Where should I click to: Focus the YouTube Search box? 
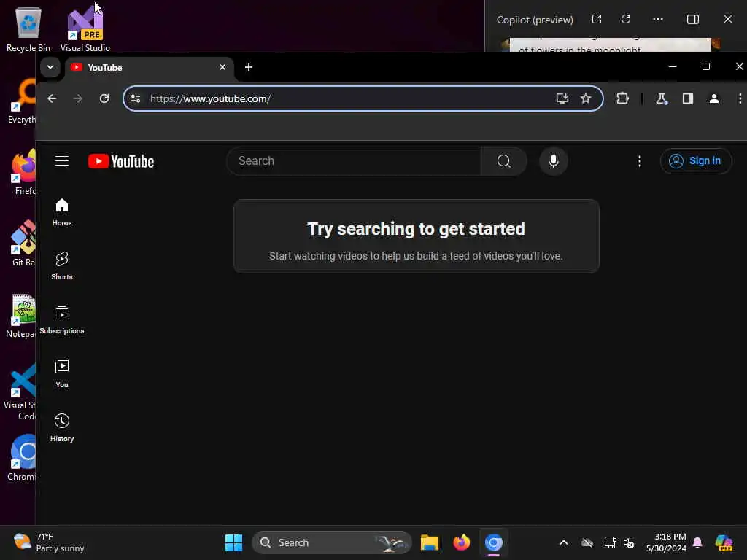click(354, 161)
